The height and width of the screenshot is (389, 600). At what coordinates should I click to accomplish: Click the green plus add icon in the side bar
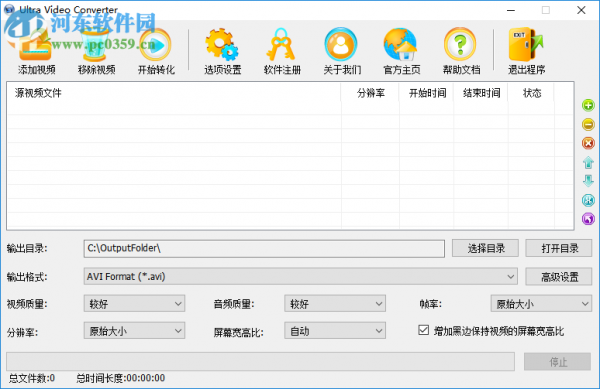pos(588,105)
